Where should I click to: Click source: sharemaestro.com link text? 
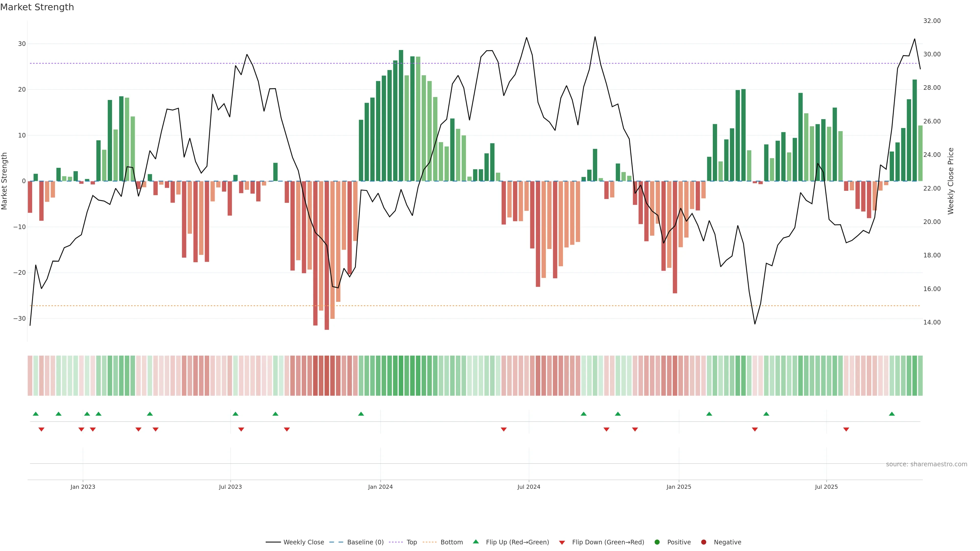[x=926, y=464]
